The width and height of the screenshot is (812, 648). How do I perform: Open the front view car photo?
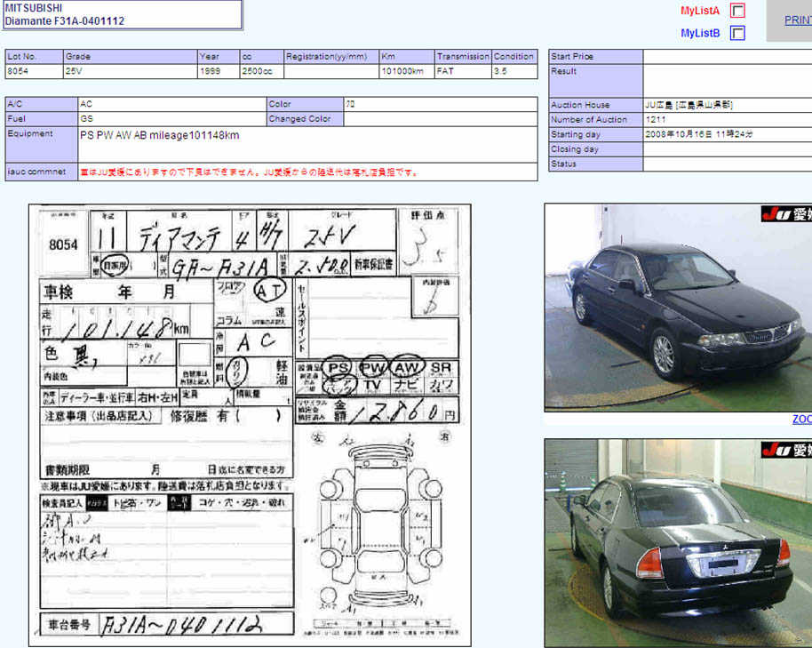click(678, 308)
